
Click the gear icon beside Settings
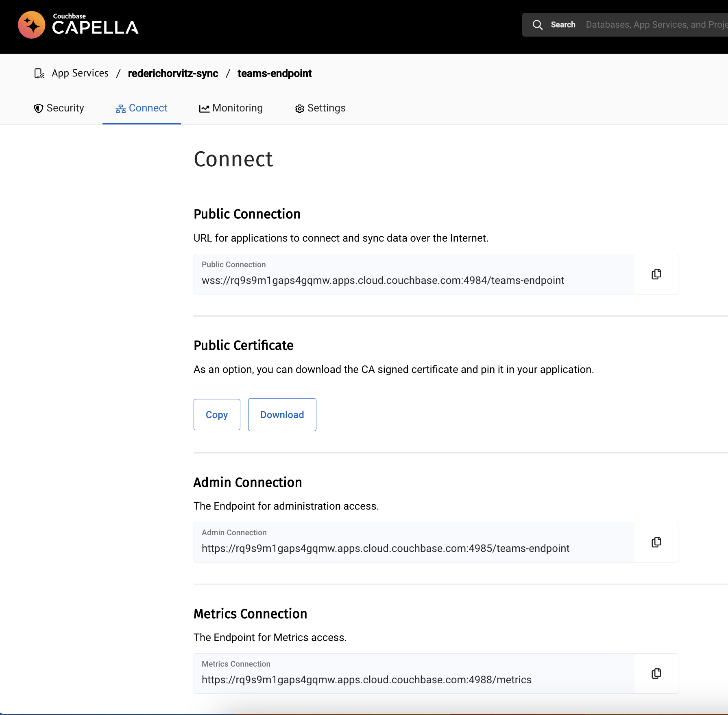(x=299, y=108)
